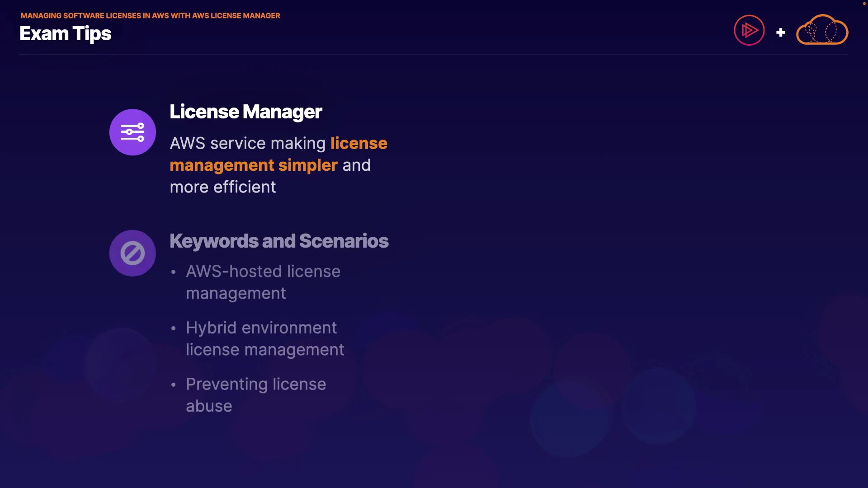868x488 pixels.
Task: Click the orange 'license' highlighted word
Action: click(359, 143)
